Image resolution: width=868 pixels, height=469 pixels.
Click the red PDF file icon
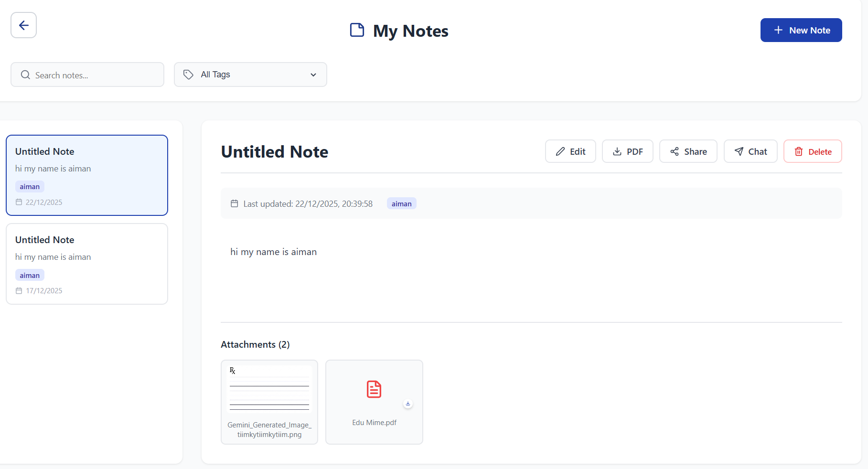click(x=374, y=389)
